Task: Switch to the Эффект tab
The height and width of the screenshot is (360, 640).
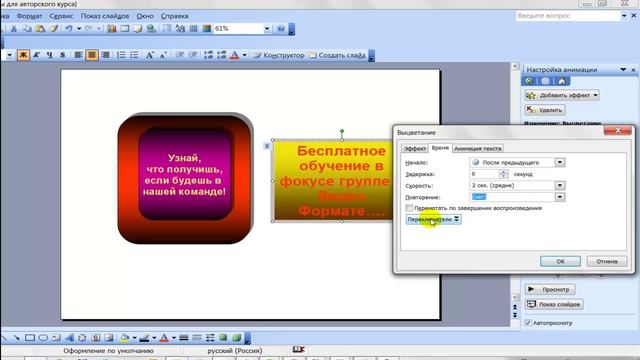Action: click(x=415, y=149)
